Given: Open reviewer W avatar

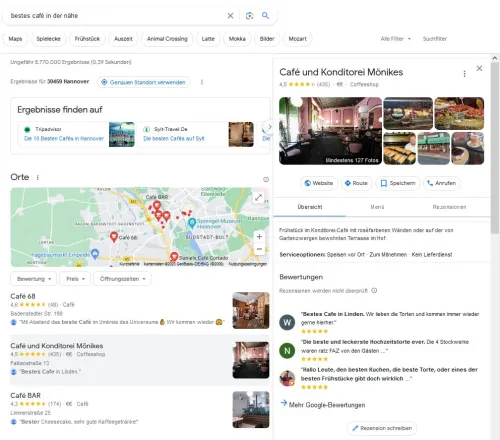Looking at the screenshot, I should (x=287, y=322).
